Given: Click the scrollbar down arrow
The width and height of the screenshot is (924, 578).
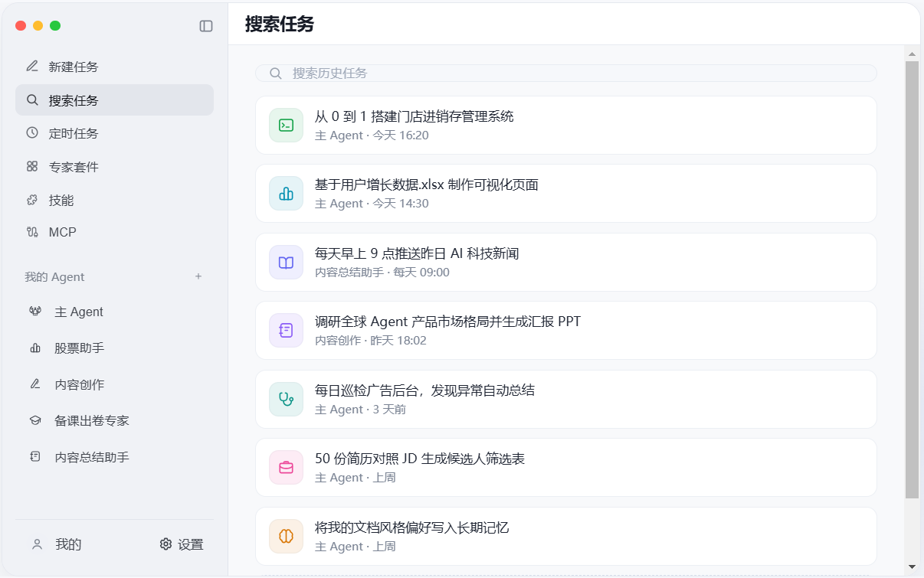Looking at the screenshot, I should [x=912, y=567].
